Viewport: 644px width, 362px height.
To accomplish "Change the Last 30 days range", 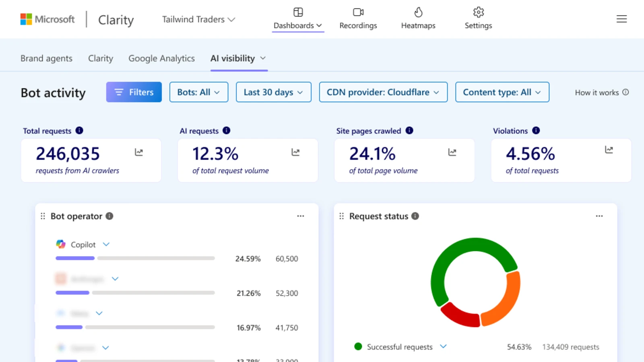I will point(274,92).
